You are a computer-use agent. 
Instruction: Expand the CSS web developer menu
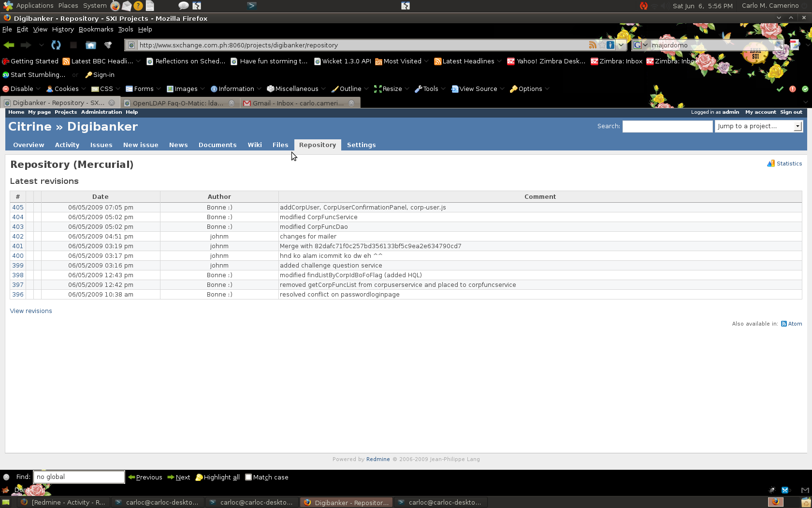pos(106,89)
